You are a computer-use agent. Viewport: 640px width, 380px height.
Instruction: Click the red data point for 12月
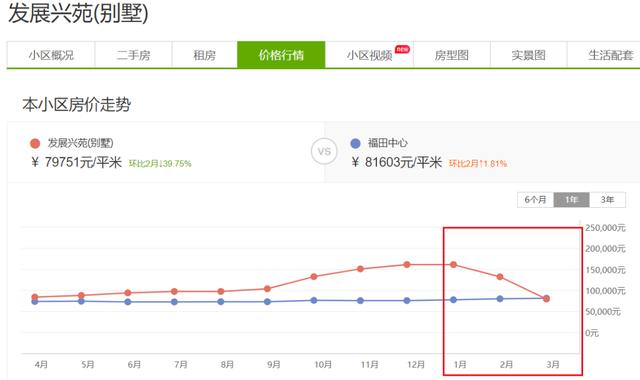(407, 264)
